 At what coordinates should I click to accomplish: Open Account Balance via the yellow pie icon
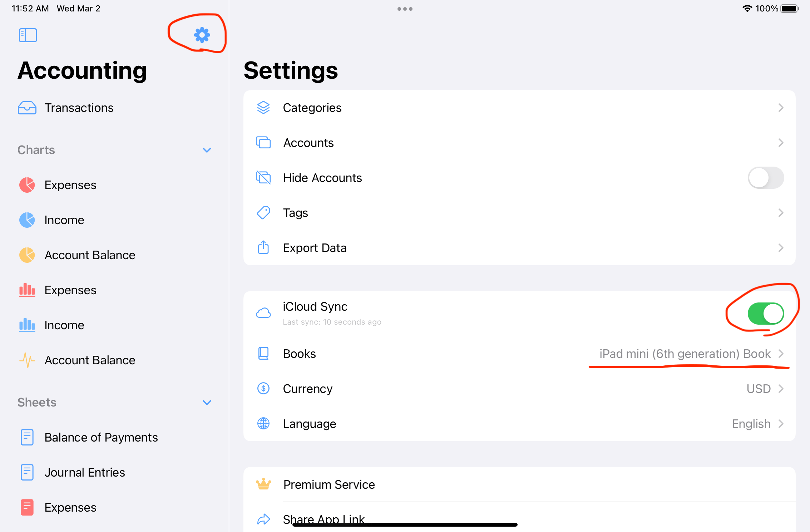click(27, 255)
